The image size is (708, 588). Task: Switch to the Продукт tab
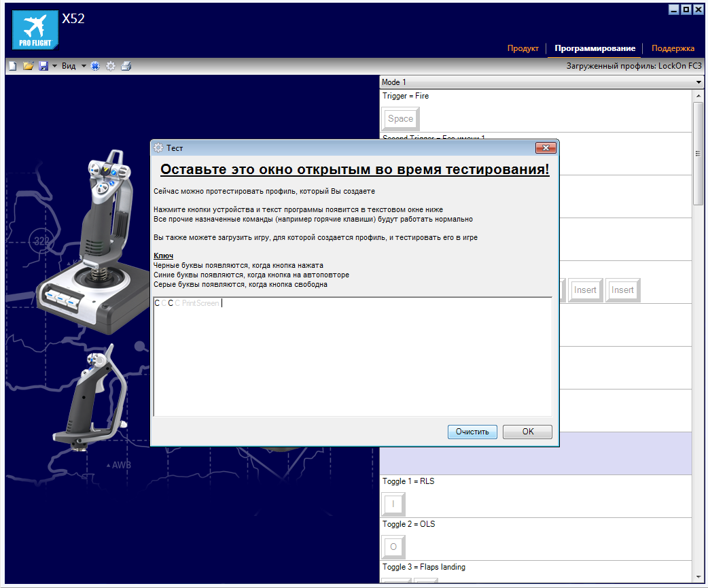click(523, 48)
